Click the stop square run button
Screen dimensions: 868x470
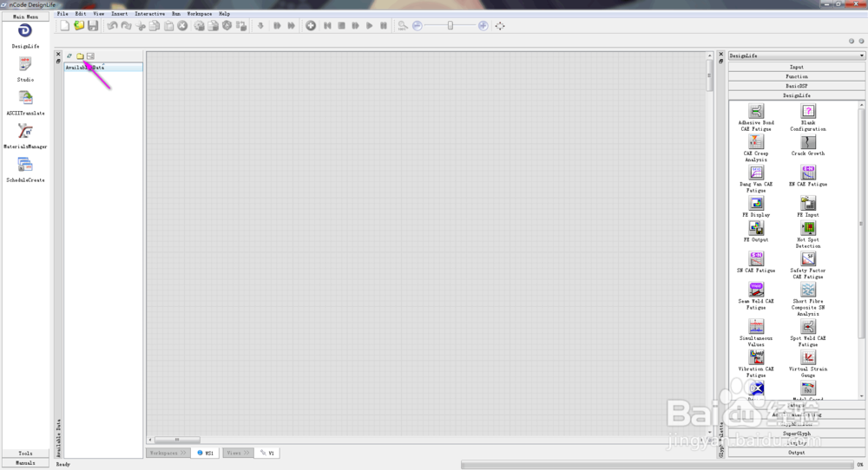(341, 25)
